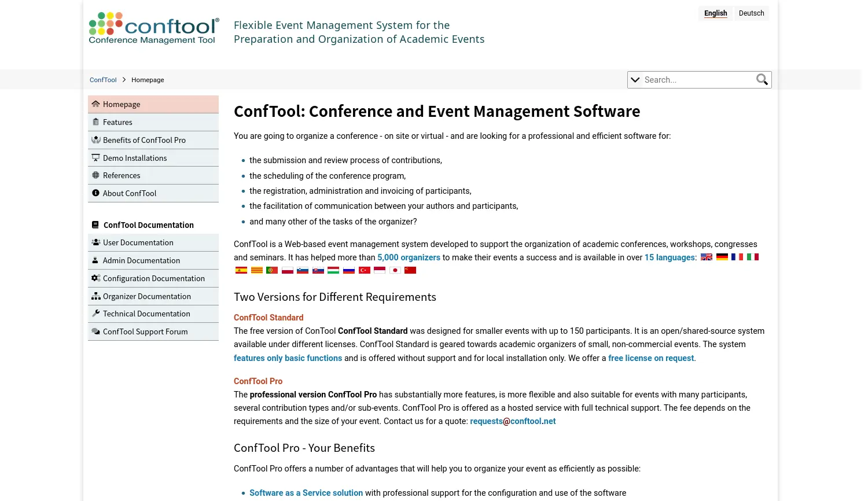Click the Configuration Documentation gear icon
The width and height of the screenshot is (868, 501).
coord(96,278)
